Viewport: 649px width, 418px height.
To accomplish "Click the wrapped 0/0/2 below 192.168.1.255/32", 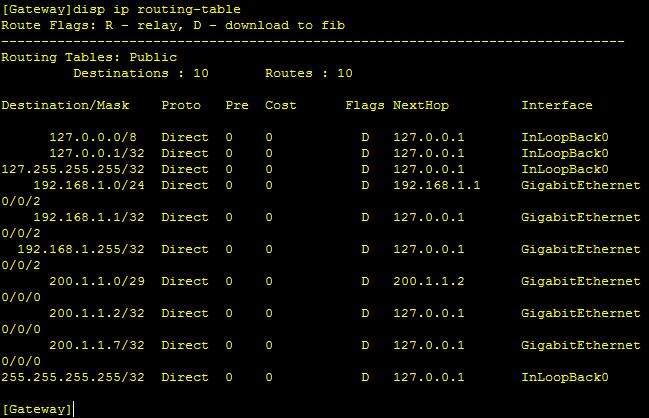I will tap(21, 265).
